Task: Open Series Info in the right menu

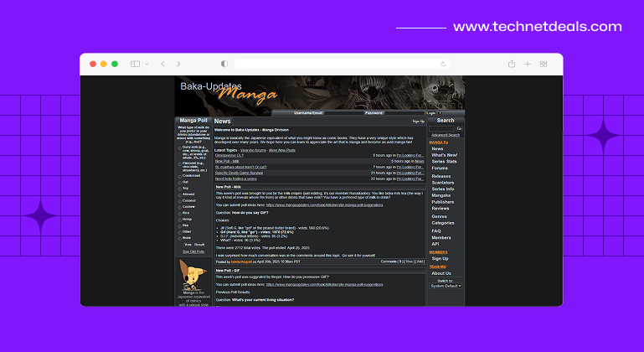Action: click(443, 189)
